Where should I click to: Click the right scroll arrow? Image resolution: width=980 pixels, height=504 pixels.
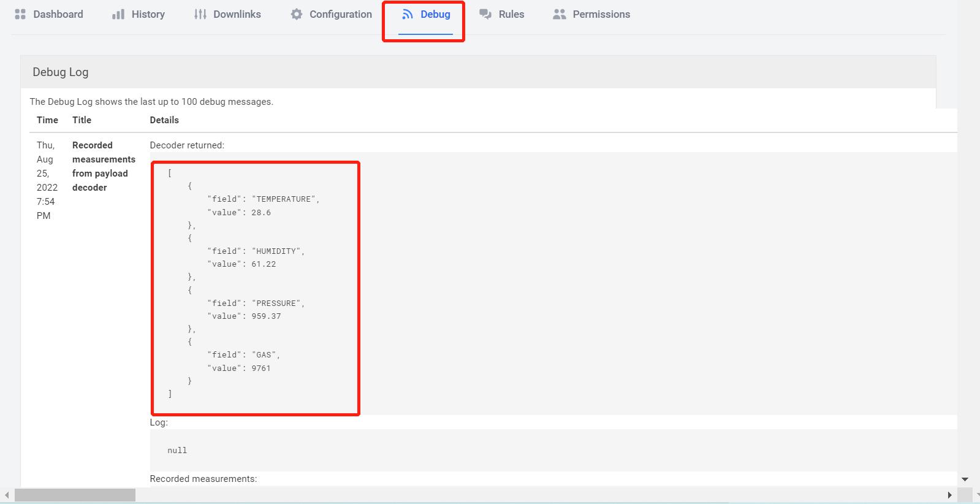coord(950,495)
